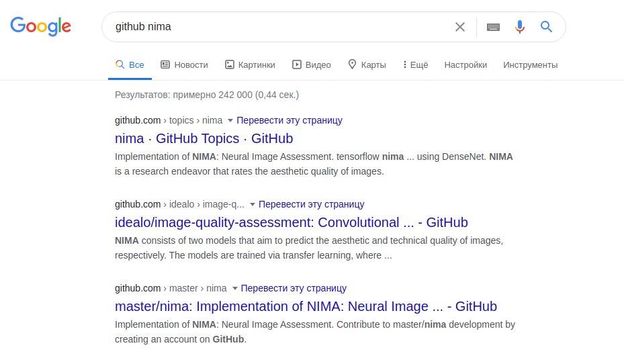Expand dropdown arrow next to topics › nima

[x=230, y=120]
